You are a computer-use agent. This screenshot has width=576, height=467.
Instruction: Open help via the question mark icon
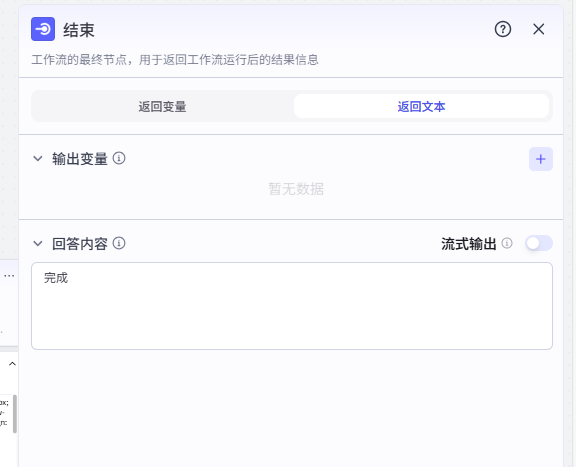point(503,29)
